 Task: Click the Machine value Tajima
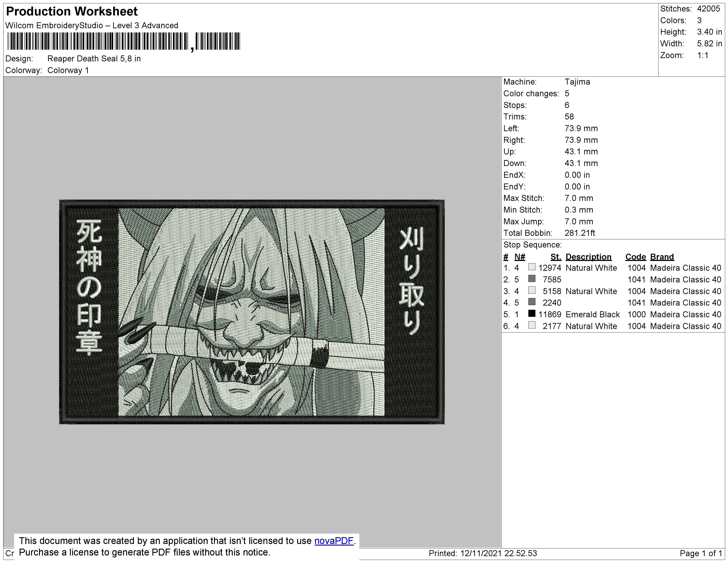tap(577, 82)
